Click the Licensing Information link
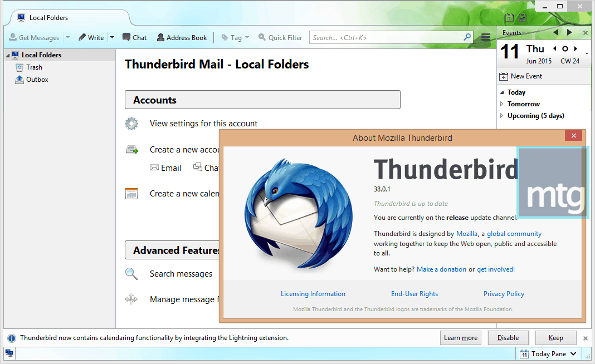Screen dimensions: 595x364 click(x=313, y=294)
